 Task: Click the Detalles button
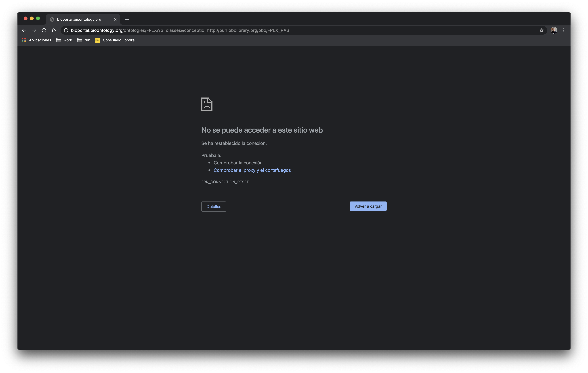coord(214,207)
